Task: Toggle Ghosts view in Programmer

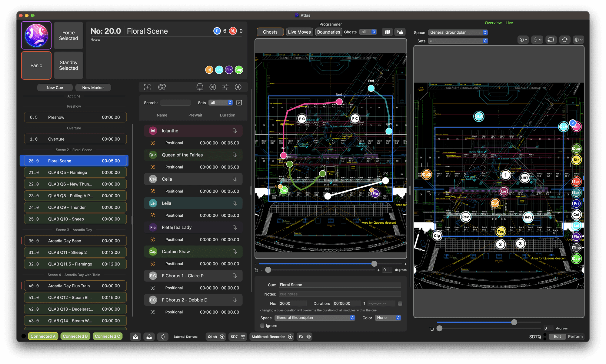Action: (x=270, y=32)
